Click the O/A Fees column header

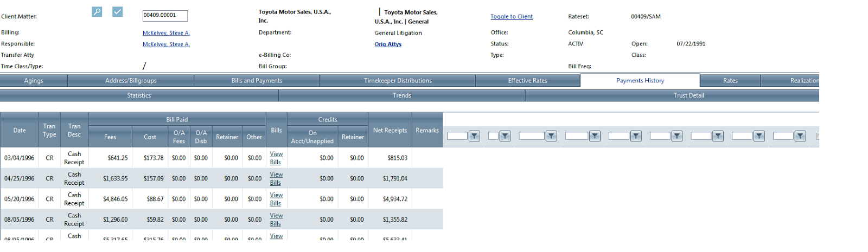pyautogui.click(x=179, y=137)
